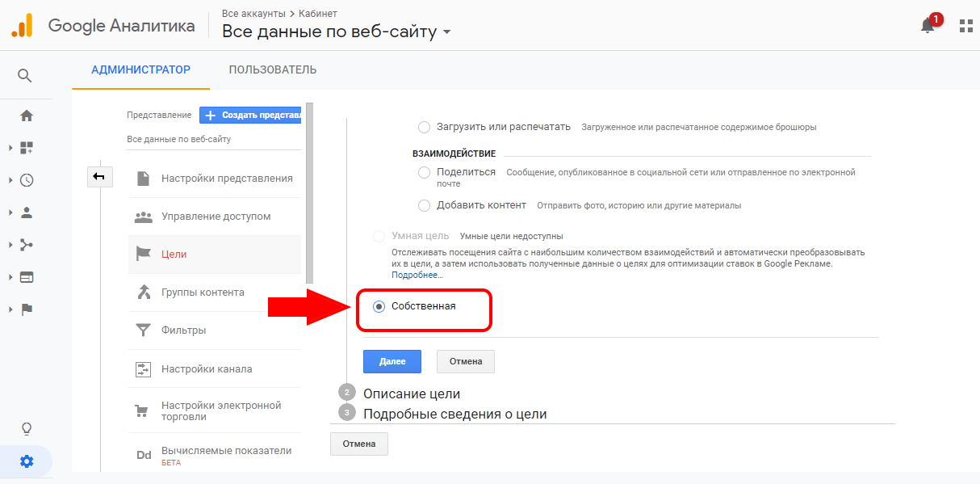This screenshot has width=980, height=484.
Task: Click the back arrow column button
Action: [x=100, y=176]
